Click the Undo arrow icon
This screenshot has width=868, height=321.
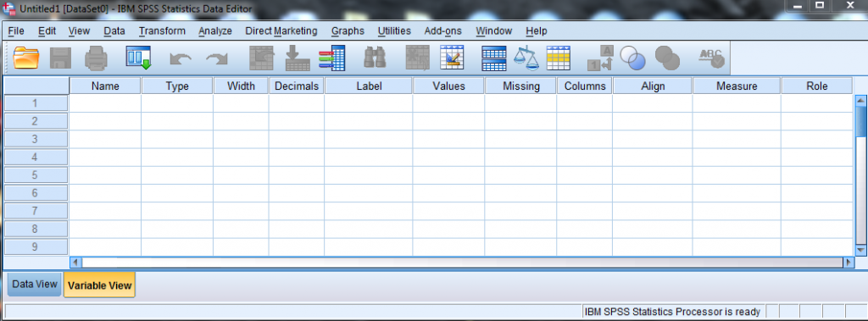tap(181, 58)
